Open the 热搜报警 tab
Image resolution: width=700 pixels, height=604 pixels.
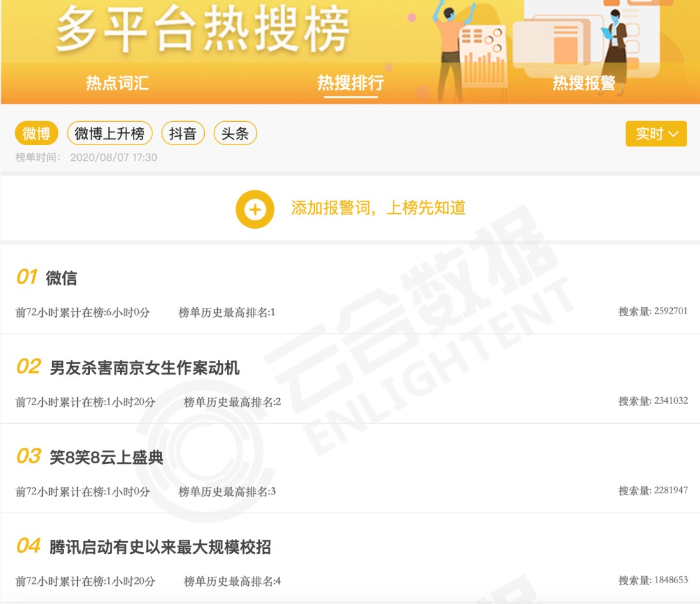tap(584, 83)
